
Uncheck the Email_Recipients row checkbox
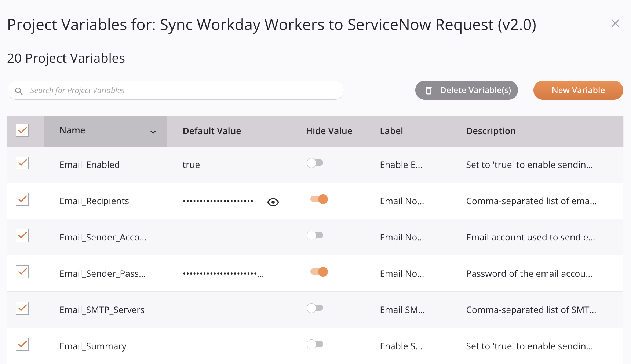22,199
